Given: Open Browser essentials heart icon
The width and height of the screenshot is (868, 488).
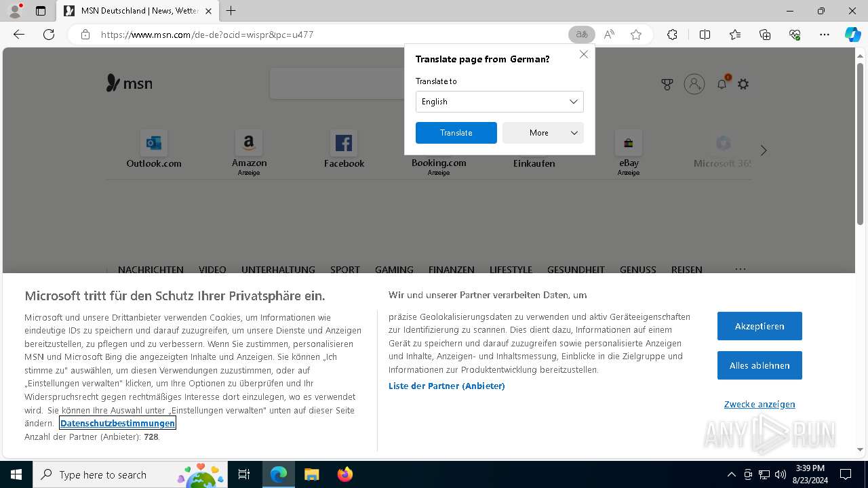Looking at the screenshot, I should (795, 35).
